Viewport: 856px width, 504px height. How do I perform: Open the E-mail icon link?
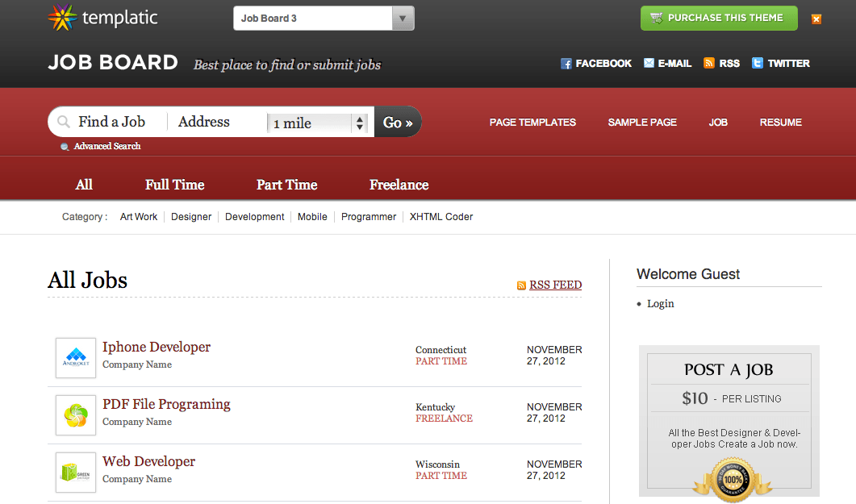click(x=649, y=63)
